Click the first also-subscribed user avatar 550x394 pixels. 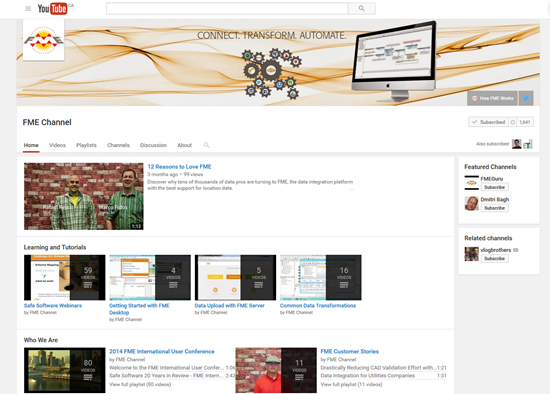[516, 144]
